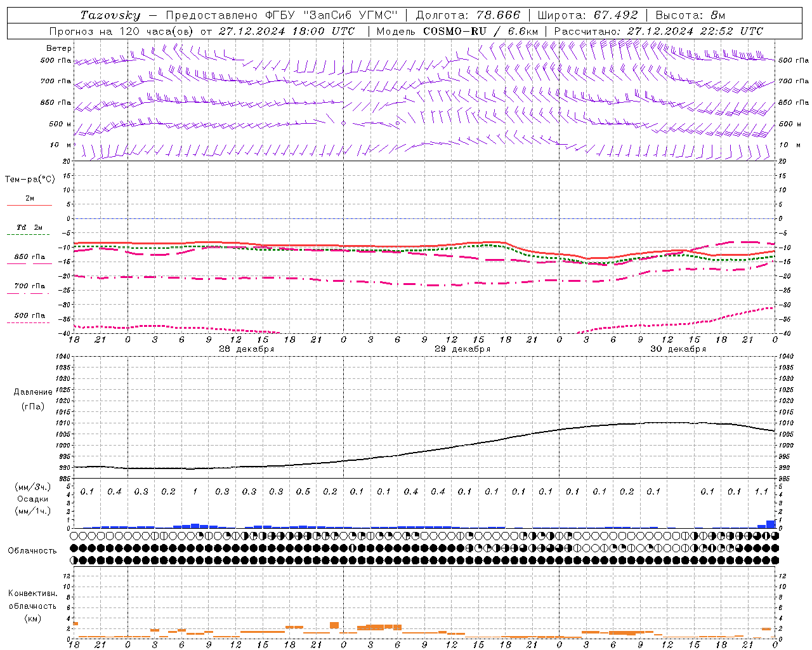The image size is (812, 650).
Task: Select the 27.12.2024 18:00 UTC start time
Action: [x=287, y=31]
